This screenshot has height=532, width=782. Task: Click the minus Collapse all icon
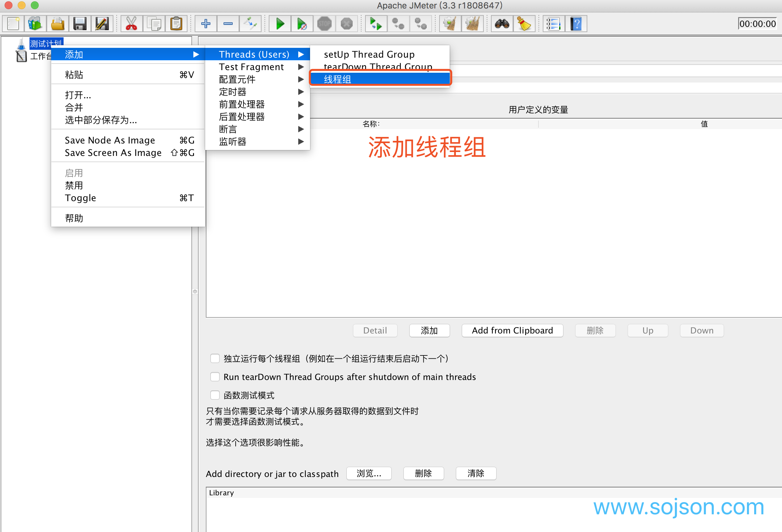click(x=228, y=24)
